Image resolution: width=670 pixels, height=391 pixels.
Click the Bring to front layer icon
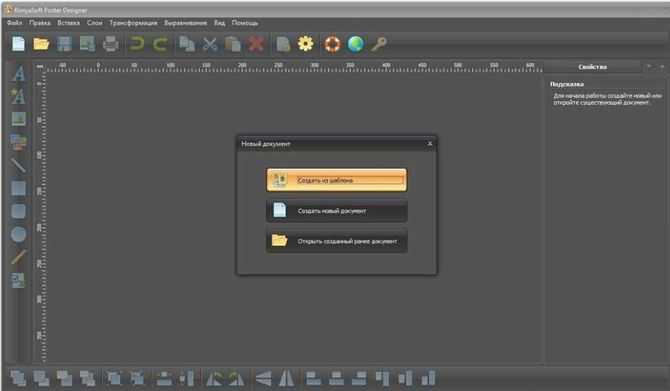pos(18,378)
